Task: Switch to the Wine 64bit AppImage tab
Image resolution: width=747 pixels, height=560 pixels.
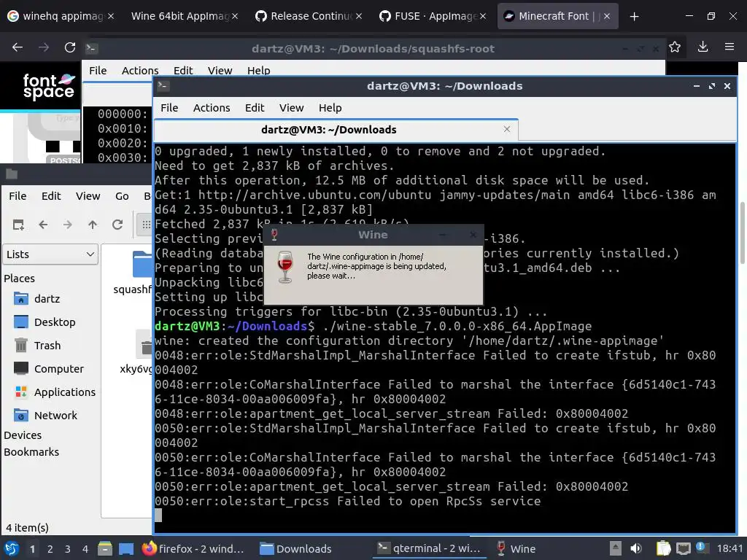Action: (x=185, y=16)
